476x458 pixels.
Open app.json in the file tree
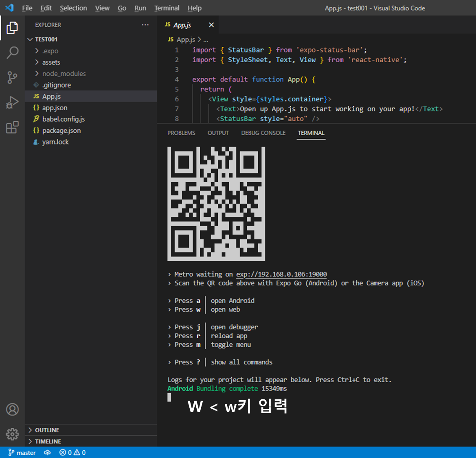pyautogui.click(x=55, y=108)
